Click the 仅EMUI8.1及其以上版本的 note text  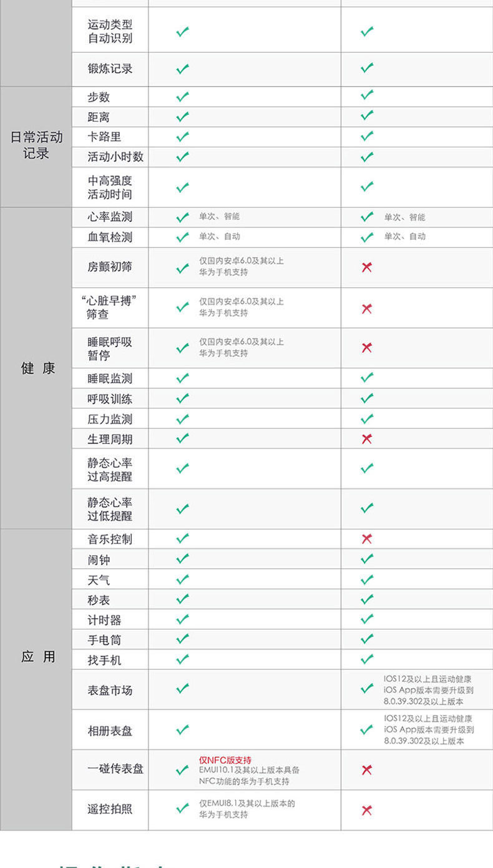click(x=247, y=804)
